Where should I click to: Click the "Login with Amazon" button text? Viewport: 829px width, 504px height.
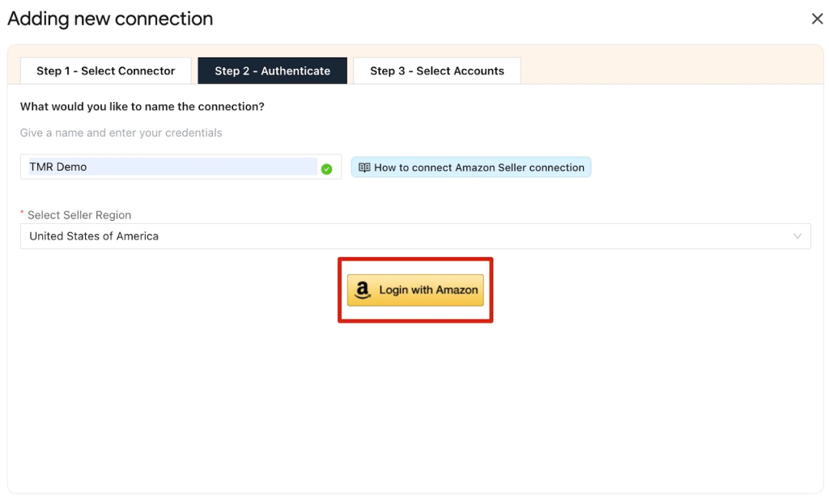point(428,290)
